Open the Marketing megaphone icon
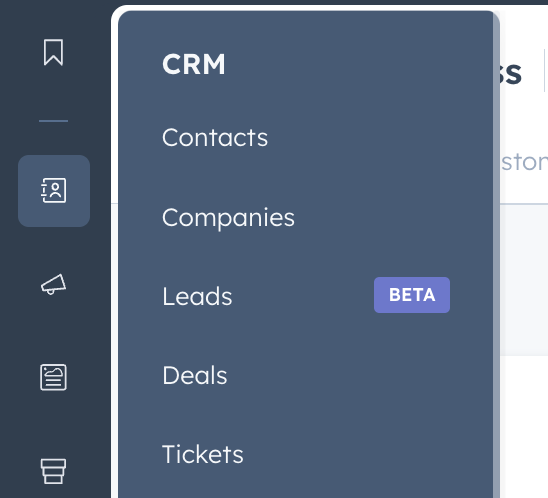The width and height of the screenshot is (548, 498). point(53,284)
